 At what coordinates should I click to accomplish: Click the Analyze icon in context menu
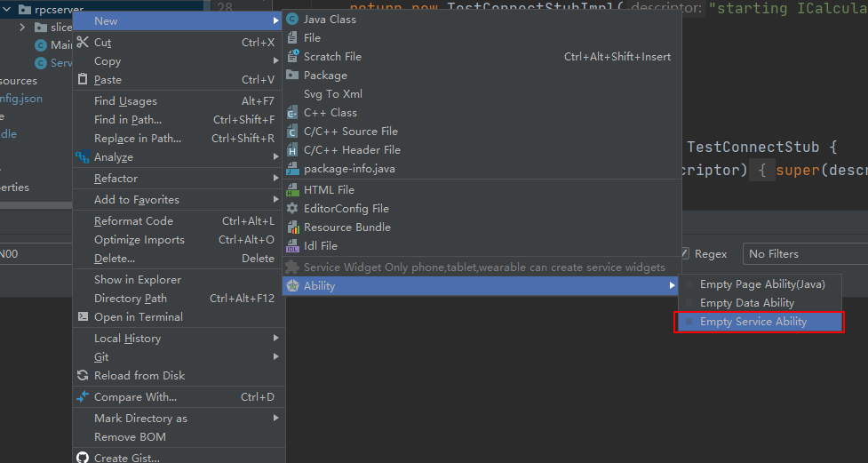83,157
